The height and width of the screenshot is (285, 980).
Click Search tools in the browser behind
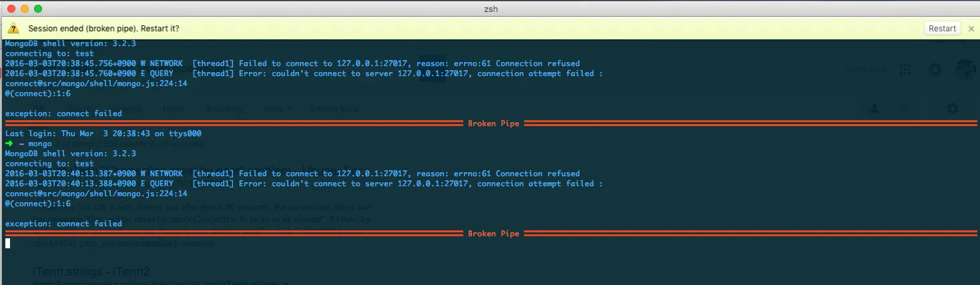pos(334,108)
